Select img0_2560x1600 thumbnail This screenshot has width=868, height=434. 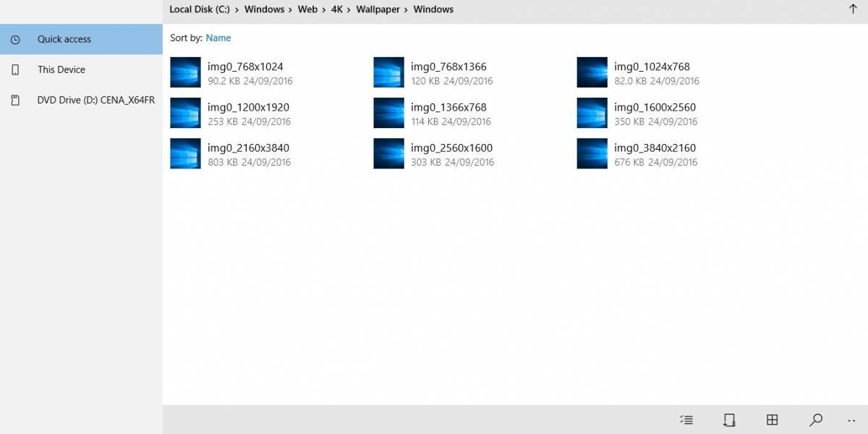coord(388,153)
